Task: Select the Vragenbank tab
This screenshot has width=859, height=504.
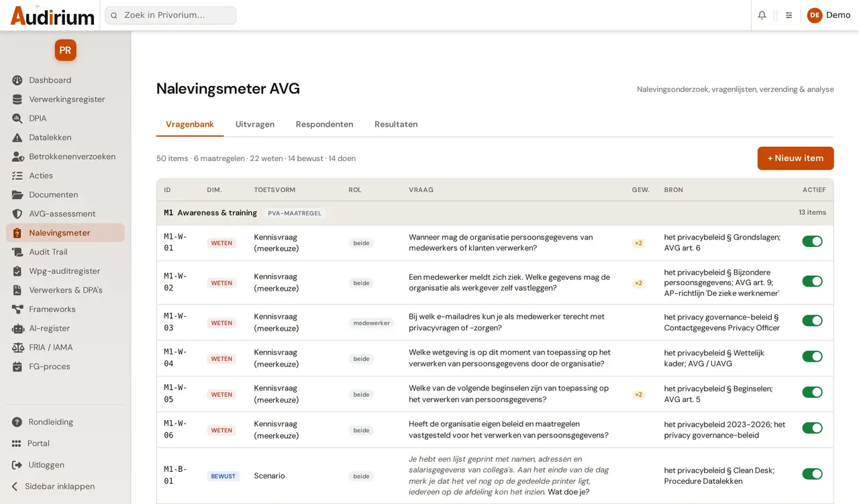Action: (x=190, y=124)
